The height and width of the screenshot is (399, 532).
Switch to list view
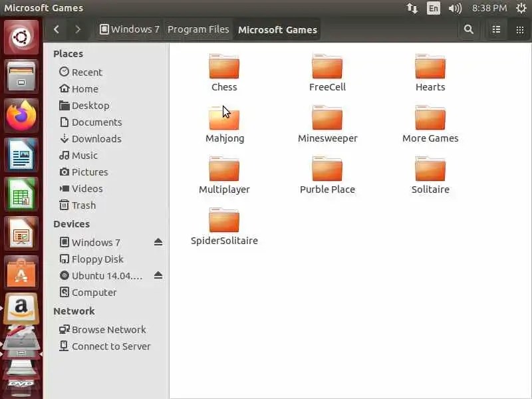click(x=496, y=29)
